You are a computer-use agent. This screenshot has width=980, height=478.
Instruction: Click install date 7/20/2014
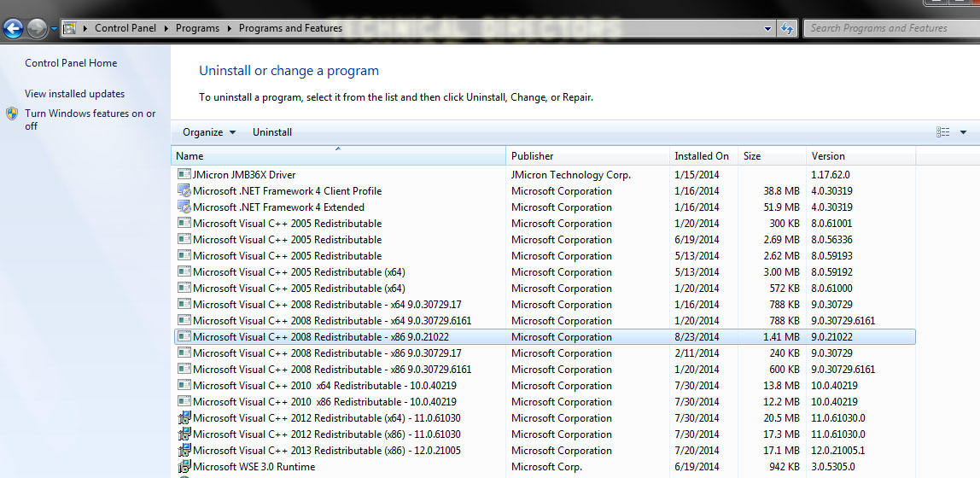point(697,452)
